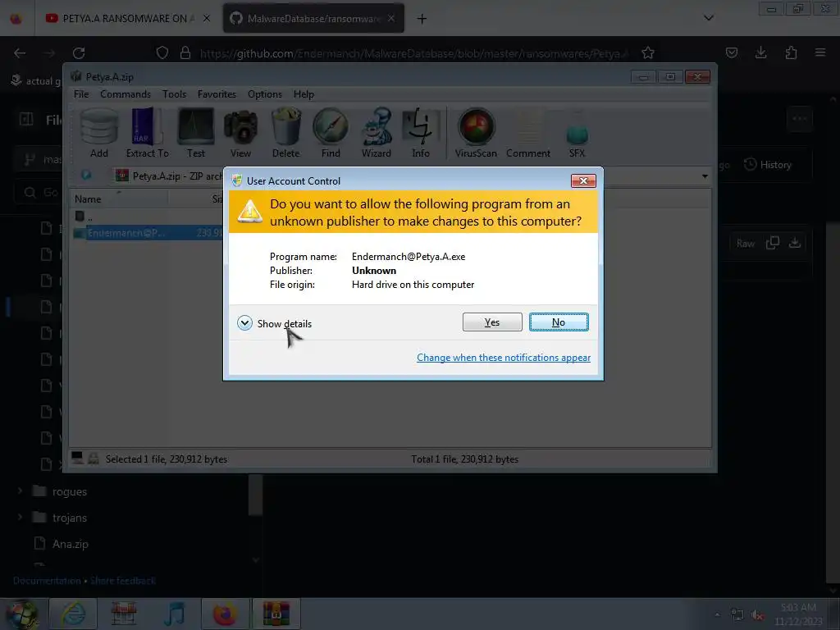Open the WinRAR Options menu

pyautogui.click(x=265, y=94)
